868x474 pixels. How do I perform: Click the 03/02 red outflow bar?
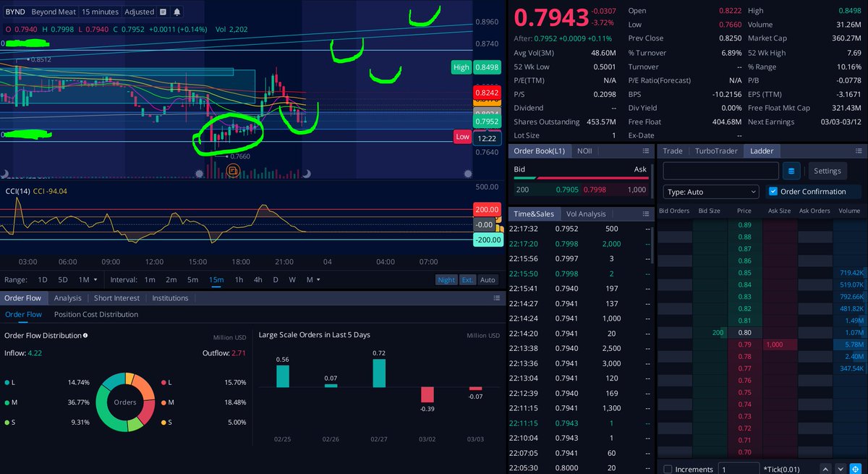427,394
